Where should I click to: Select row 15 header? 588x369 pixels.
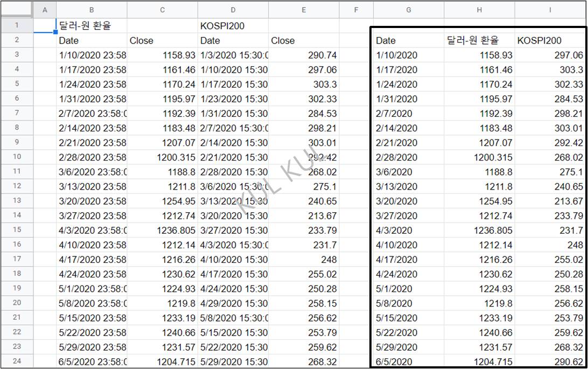coord(17,230)
